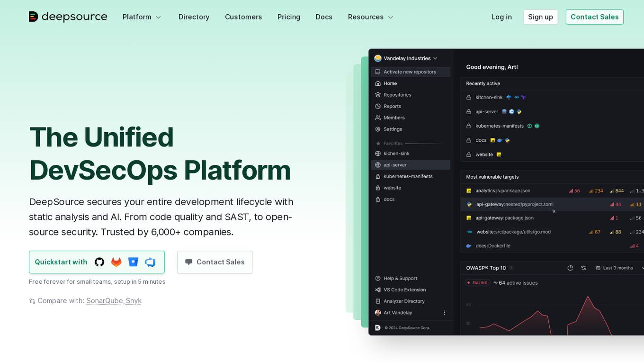Image resolution: width=644 pixels, height=362 pixels.
Task: Select kubernetes-manifests under Favorites
Action: pos(411,176)
